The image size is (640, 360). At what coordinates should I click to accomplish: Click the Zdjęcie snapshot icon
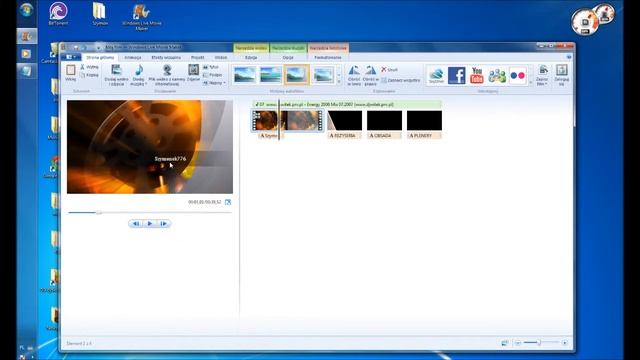point(193,70)
